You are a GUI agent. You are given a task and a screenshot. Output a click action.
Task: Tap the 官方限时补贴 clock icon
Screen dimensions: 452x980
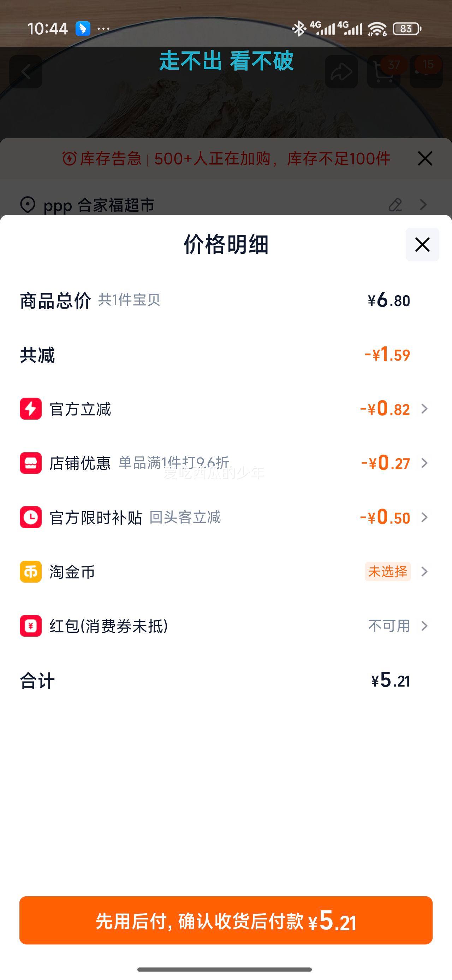click(x=31, y=517)
